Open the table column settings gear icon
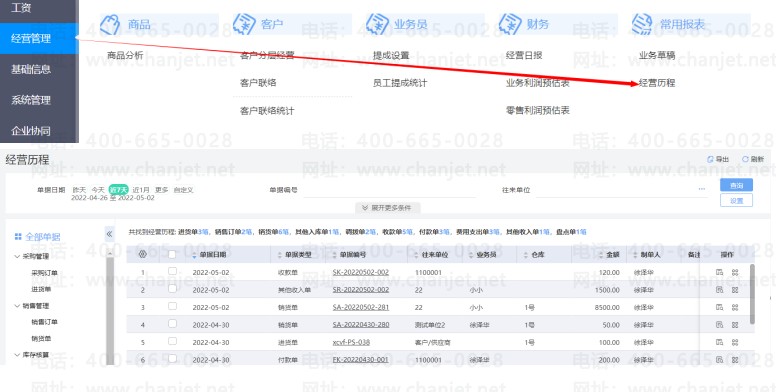Viewport: 776px width, 392px height. pyautogui.click(x=143, y=254)
